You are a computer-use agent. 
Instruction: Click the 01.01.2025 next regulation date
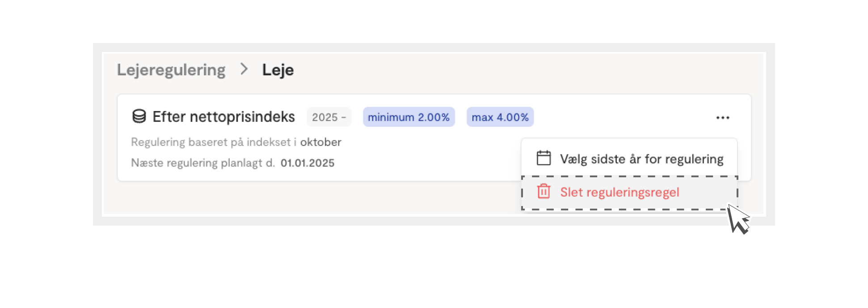tap(308, 163)
